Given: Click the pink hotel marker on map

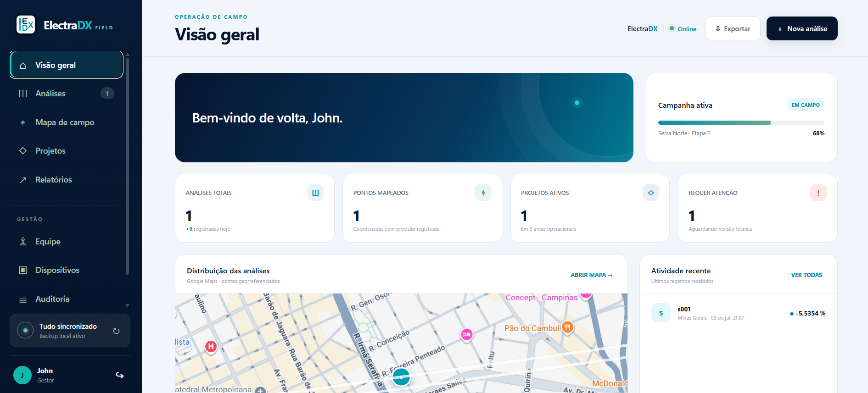Looking at the screenshot, I should tap(467, 335).
